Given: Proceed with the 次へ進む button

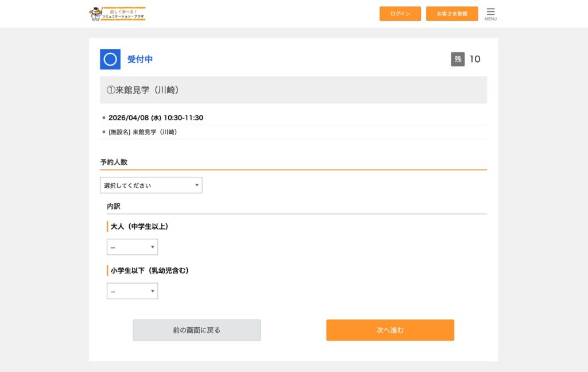Looking at the screenshot, I should click(x=390, y=330).
